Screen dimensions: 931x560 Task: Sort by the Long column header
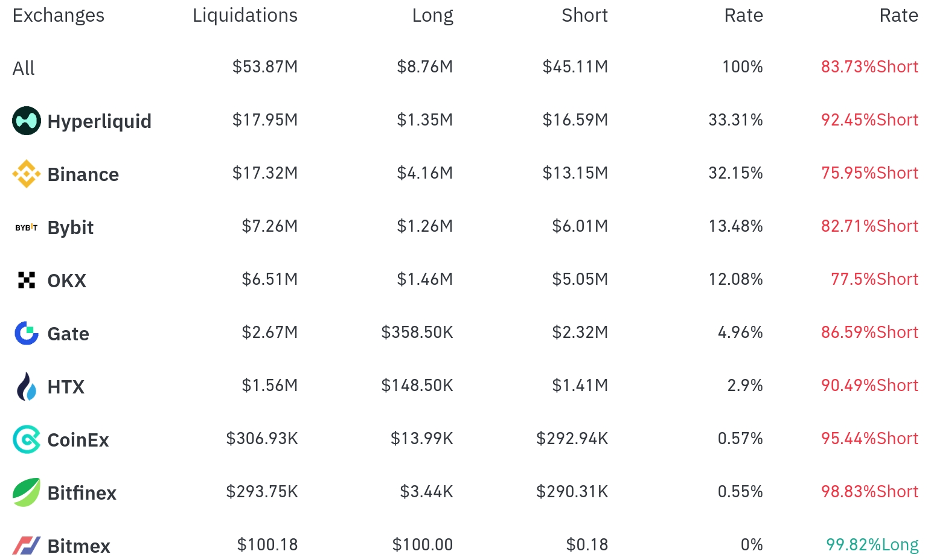[432, 15]
